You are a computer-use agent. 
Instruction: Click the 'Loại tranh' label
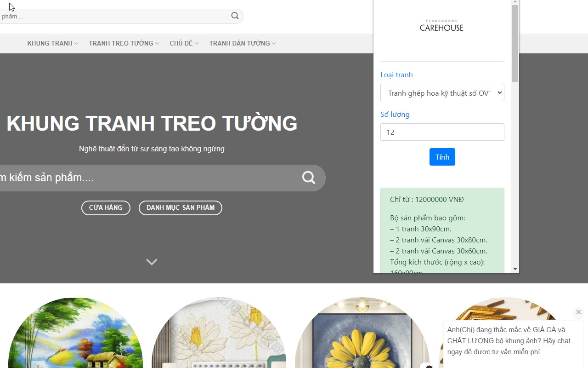(x=396, y=75)
